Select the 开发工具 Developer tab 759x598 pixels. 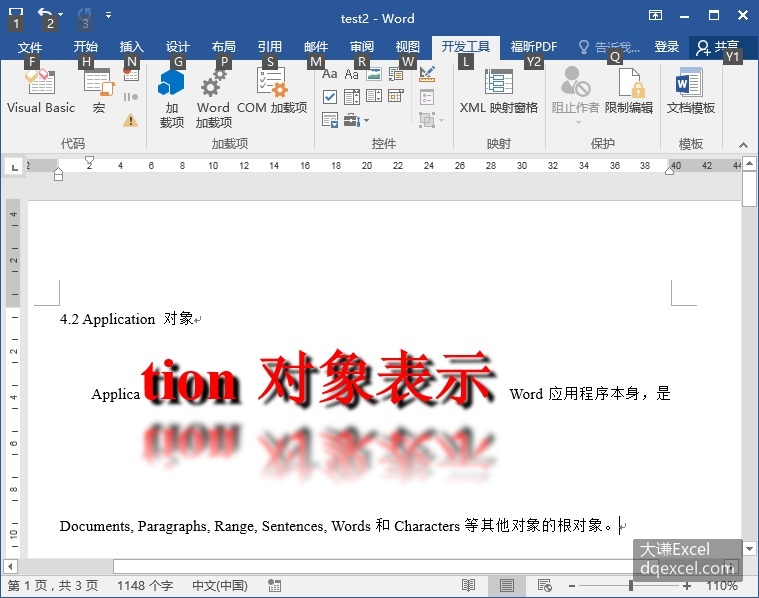[x=466, y=46]
